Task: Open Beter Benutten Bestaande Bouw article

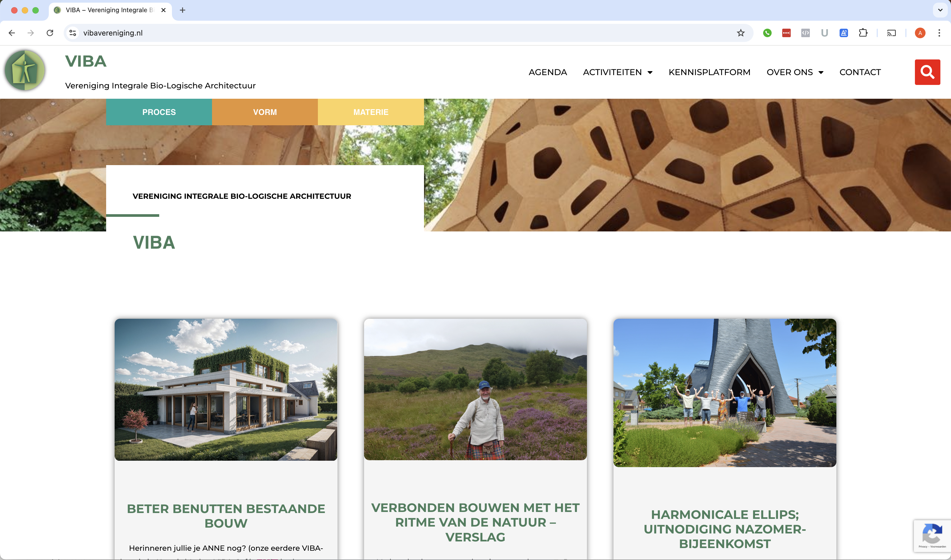Action: tap(226, 515)
